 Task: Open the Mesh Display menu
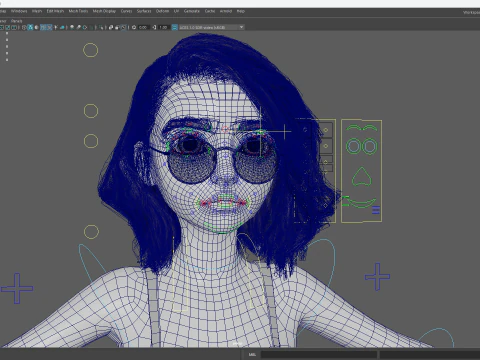coord(104,11)
